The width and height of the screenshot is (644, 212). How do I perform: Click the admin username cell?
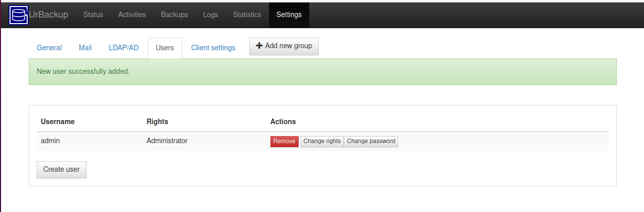tap(50, 141)
